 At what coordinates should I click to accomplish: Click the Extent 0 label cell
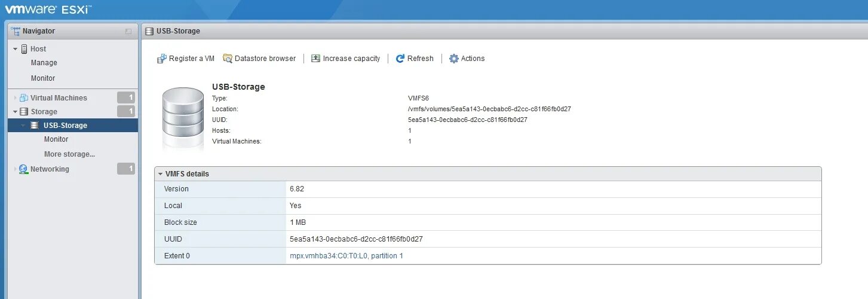220,256
